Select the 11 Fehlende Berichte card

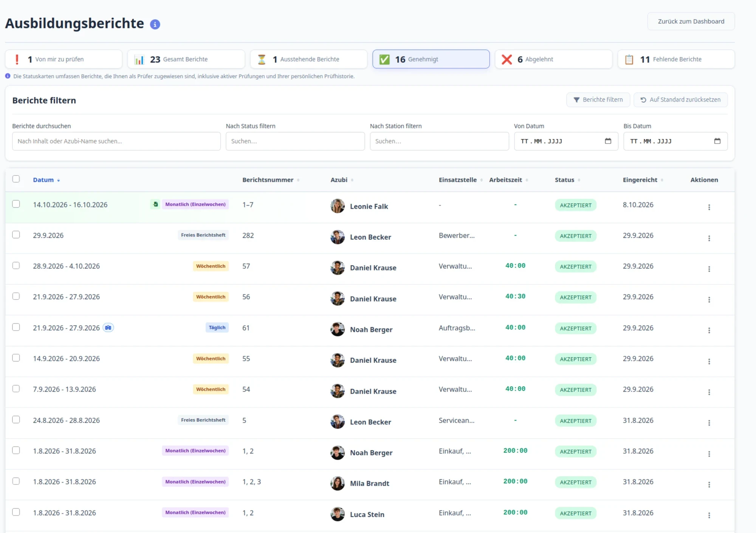[676, 59]
